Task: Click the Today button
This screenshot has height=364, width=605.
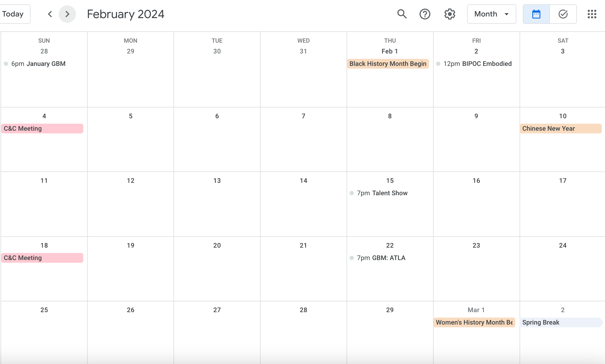Action: 13,14
